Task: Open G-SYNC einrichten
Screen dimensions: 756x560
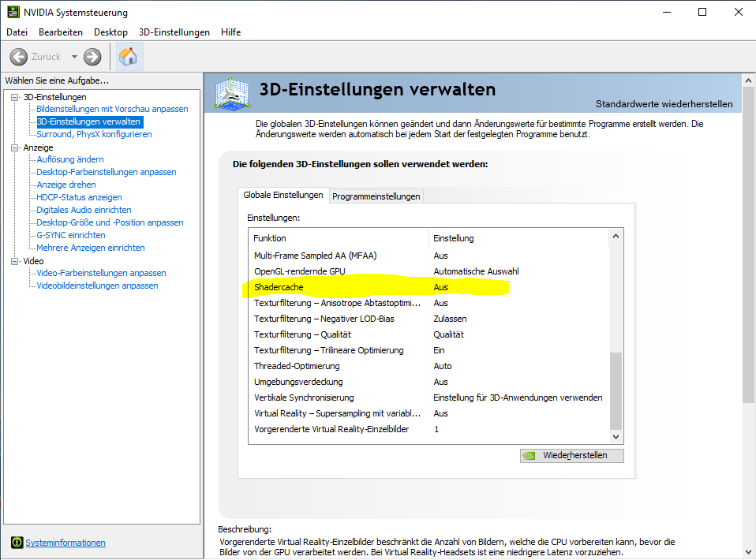Action: (71, 235)
